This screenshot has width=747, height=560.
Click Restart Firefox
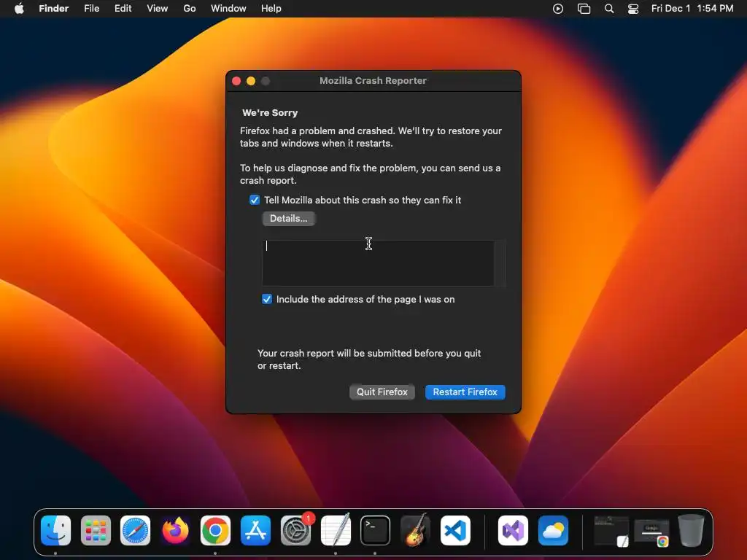[465, 392]
